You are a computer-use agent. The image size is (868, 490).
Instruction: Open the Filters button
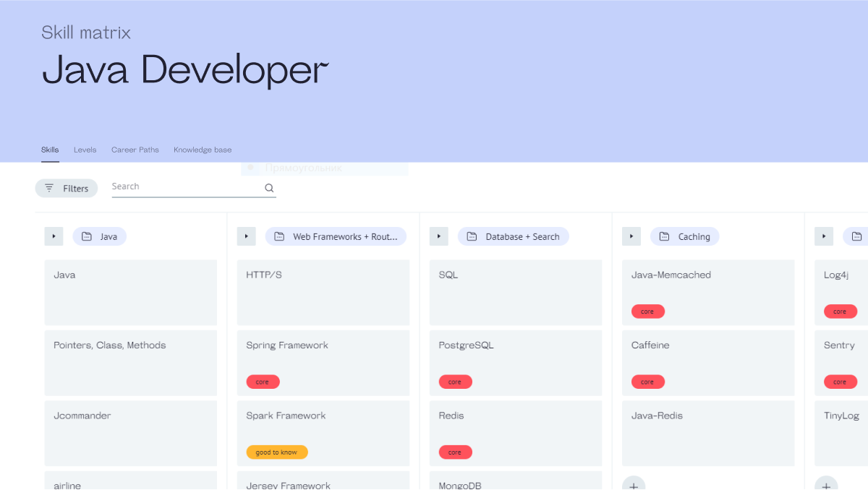67,188
